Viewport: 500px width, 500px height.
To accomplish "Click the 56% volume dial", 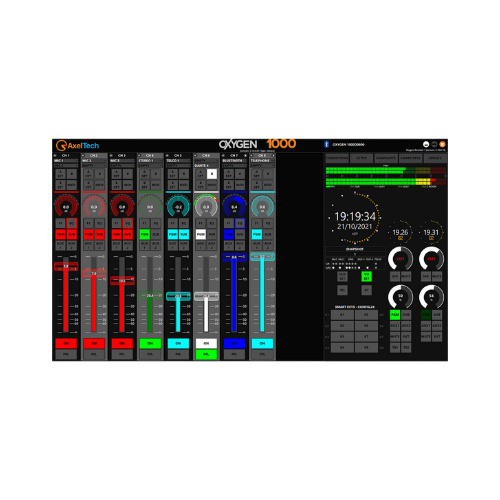I will pyautogui.click(x=431, y=296).
